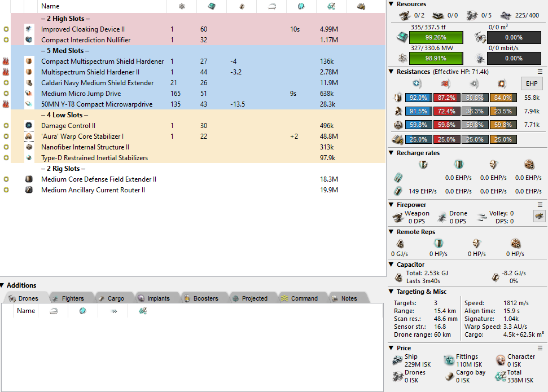Screen dimensions: 548x392
Task: Open the Price panel options menu
Action: 540,348
